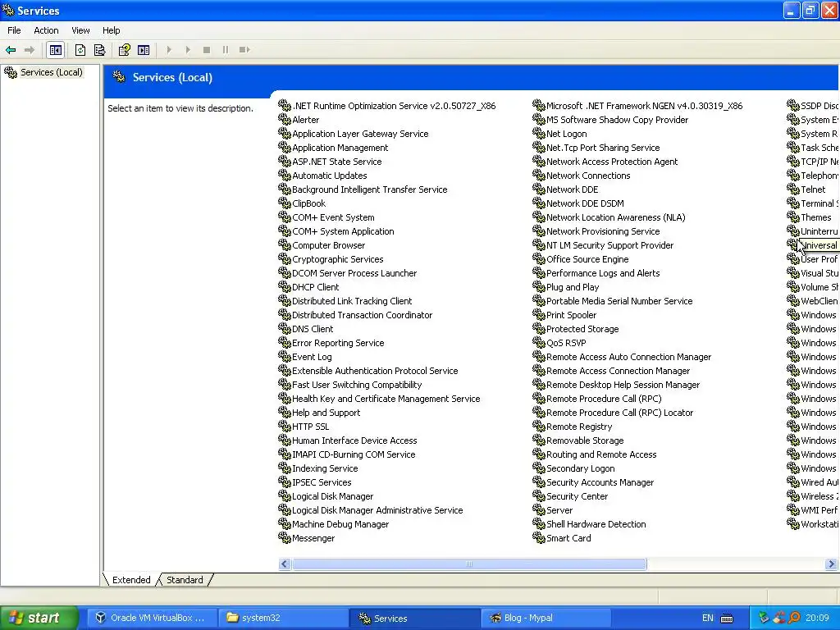Select the Background Intelligent Transfer Service entry
The width and height of the screenshot is (840, 630).
370,189
